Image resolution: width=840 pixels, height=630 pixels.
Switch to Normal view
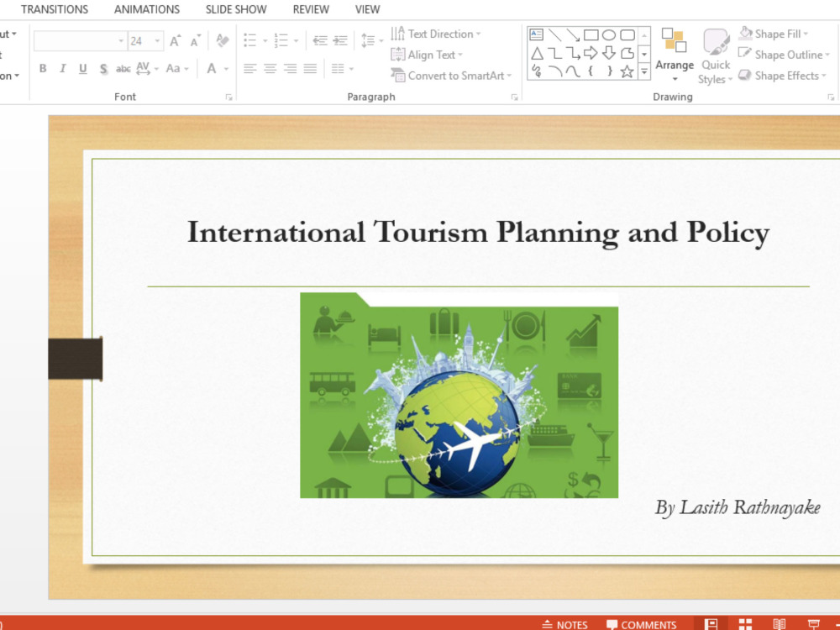(711, 624)
